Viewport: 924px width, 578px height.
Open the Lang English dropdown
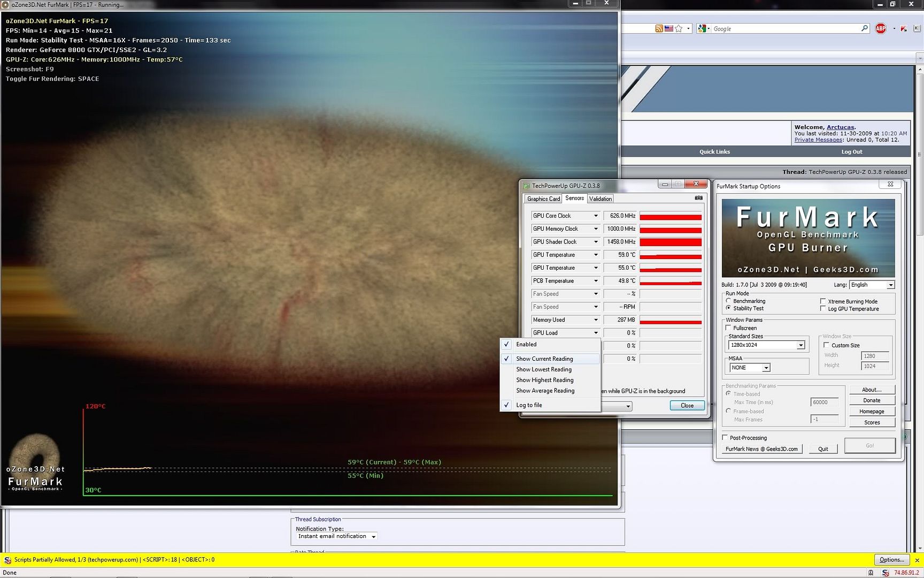point(872,285)
